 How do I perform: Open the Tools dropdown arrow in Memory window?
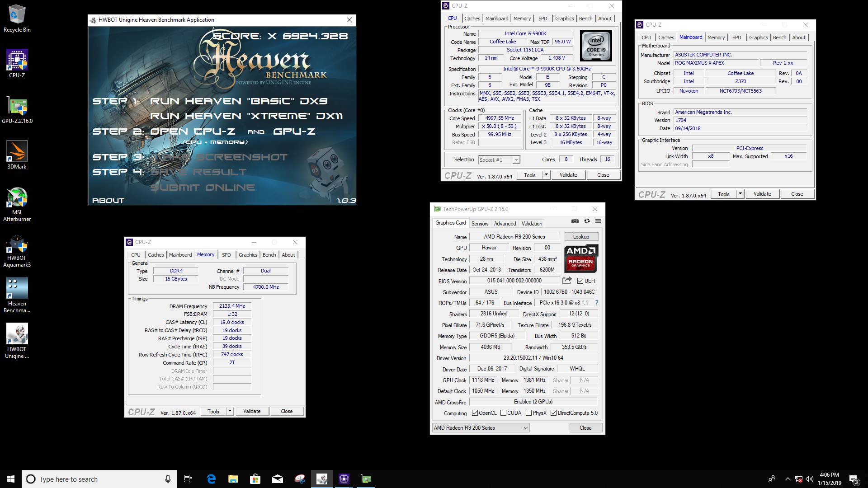point(230,411)
